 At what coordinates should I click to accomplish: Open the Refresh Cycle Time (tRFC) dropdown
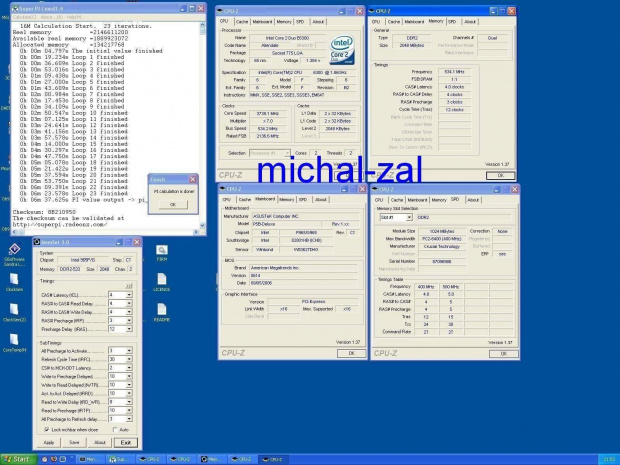(x=129, y=359)
